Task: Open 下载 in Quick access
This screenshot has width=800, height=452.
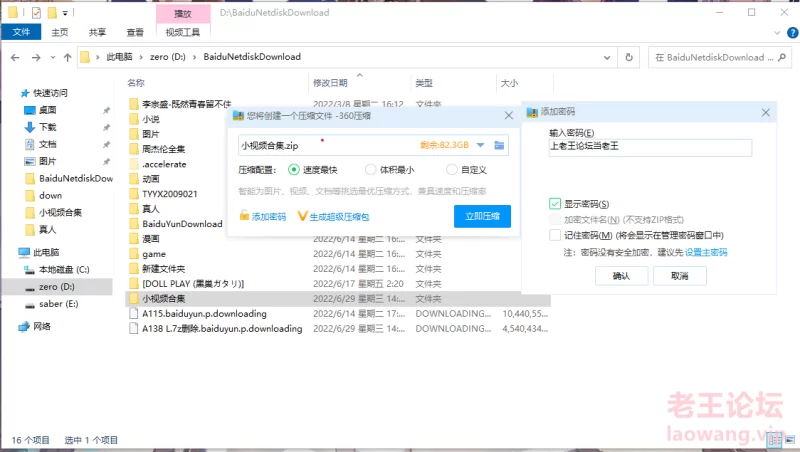Action: click(x=48, y=127)
